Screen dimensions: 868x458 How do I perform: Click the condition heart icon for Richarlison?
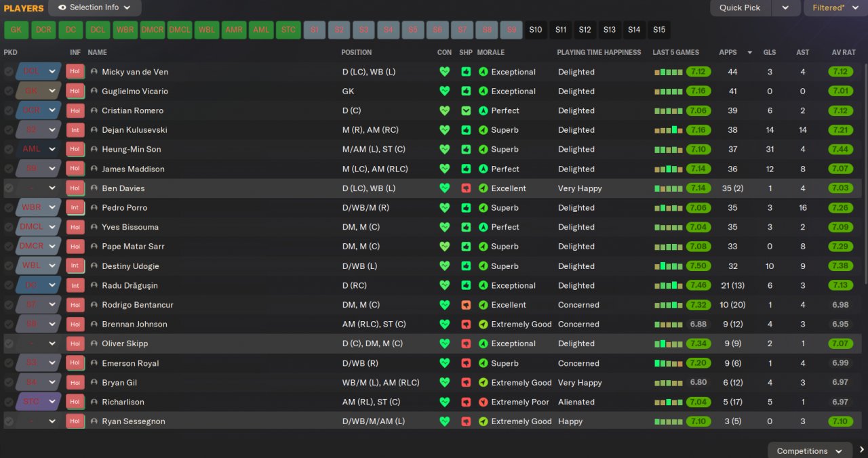pos(445,402)
